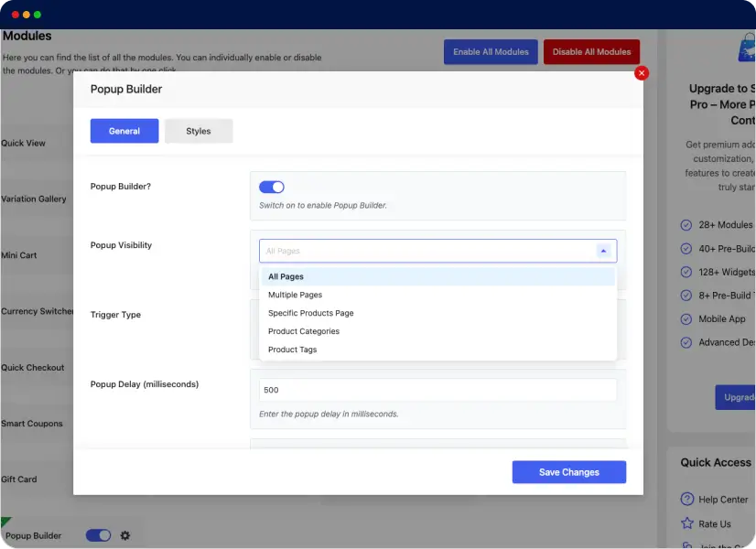Choose Product Categories option in dropdown
The height and width of the screenshot is (549, 756).
(304, 331)
